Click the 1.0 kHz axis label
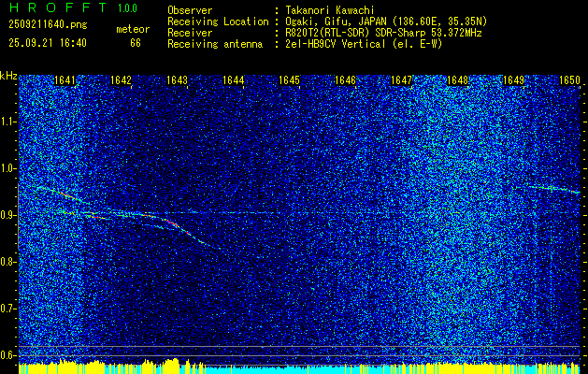 pos(7,168)
